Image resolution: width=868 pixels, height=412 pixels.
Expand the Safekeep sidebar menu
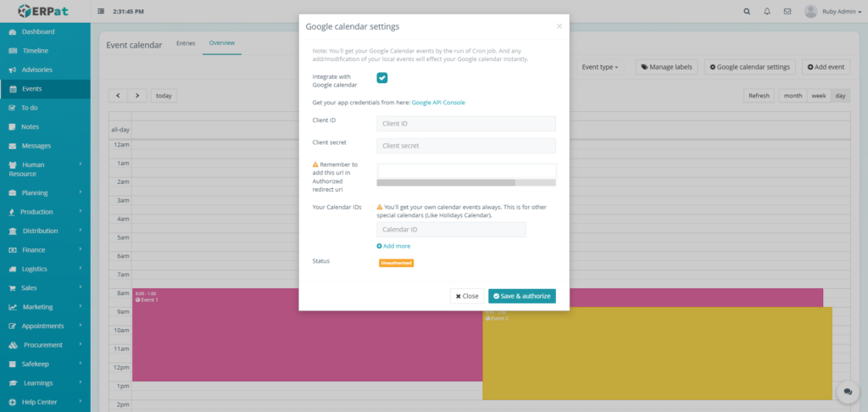[x=45, y=364]
